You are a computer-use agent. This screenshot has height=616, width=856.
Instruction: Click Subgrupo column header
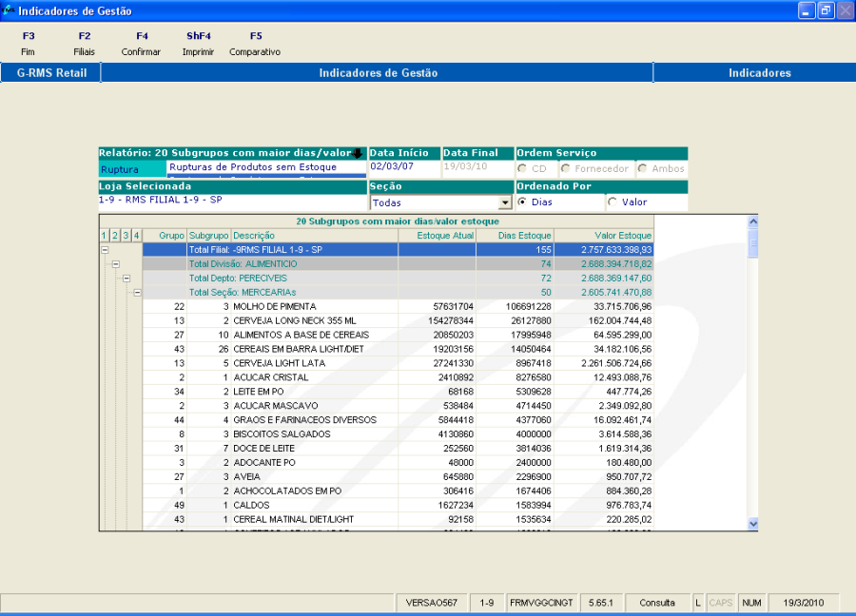click(x=209, y=236)
